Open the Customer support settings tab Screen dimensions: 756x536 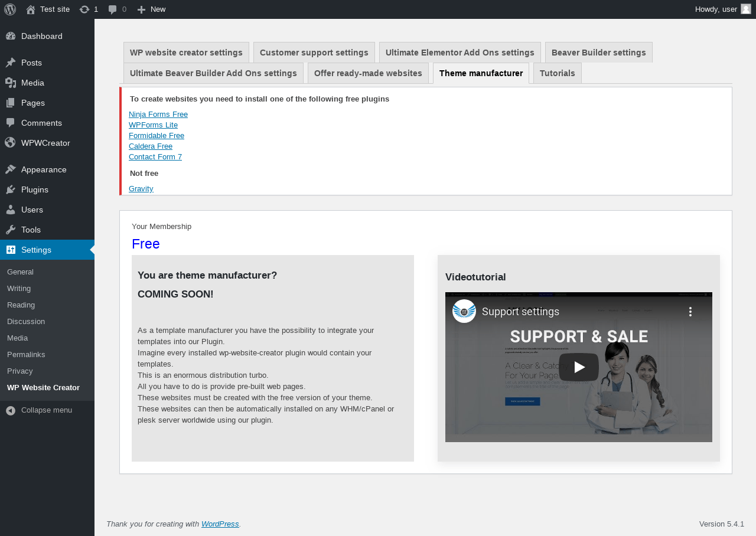click(x=314, y=53)
